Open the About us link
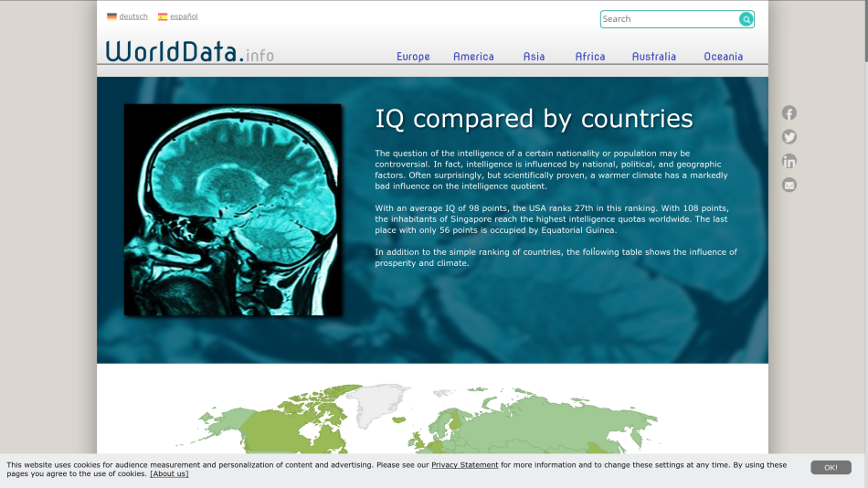 coord(169,474)
